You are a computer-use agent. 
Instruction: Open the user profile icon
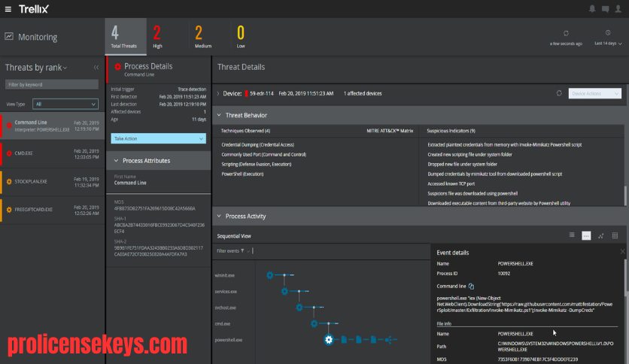[x=618, y=9]
